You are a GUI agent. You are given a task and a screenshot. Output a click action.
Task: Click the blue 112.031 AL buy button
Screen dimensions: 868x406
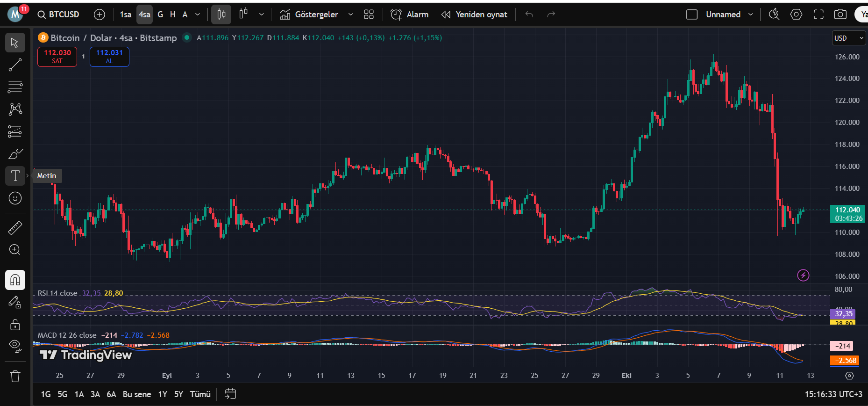pyautogui.click(x=109, y=57)
